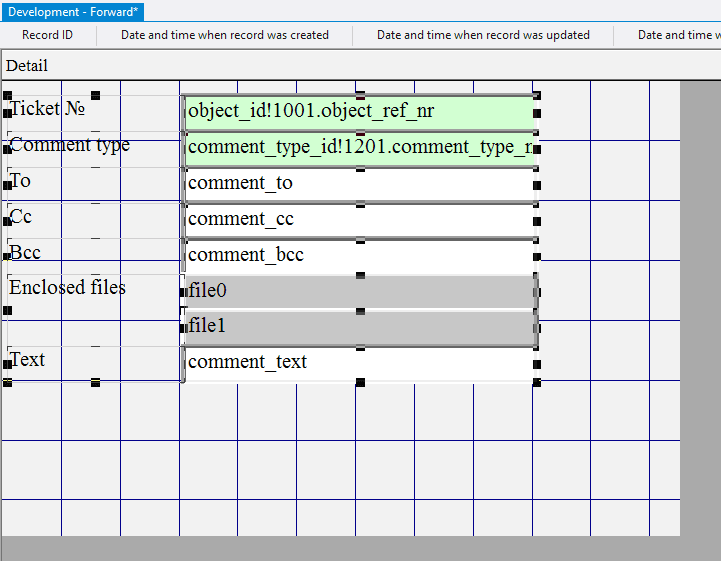The width and height of the screenshot is (721, 561).
Task: Select the Comment type label
Action: [x=70, y=145]
